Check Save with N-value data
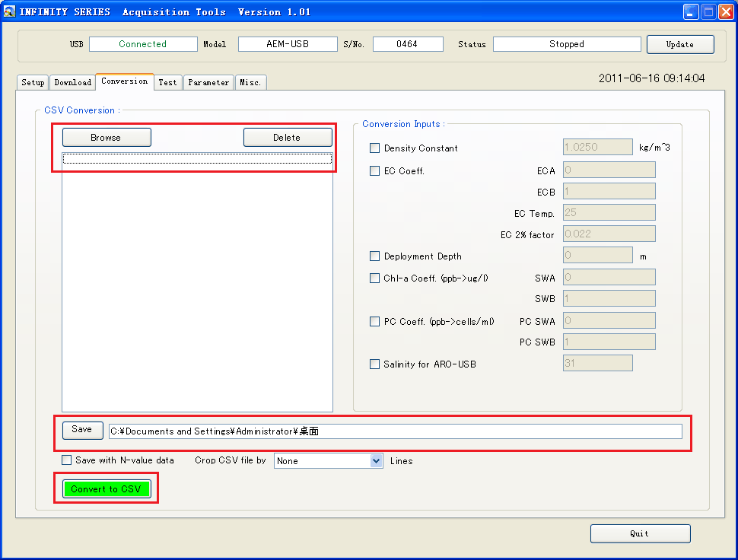Viewport: 738px width, 560px height. pyautogui.click(x=67, y=460)
